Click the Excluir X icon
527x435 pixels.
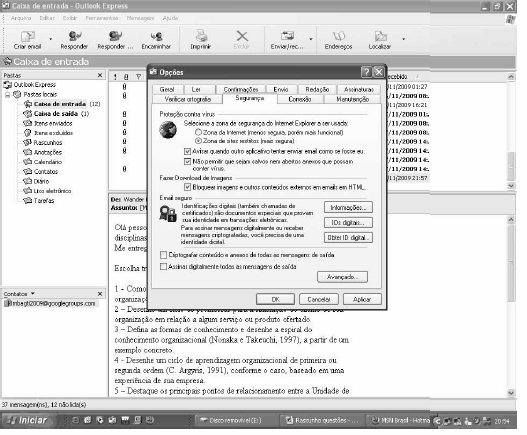(242, 36)
